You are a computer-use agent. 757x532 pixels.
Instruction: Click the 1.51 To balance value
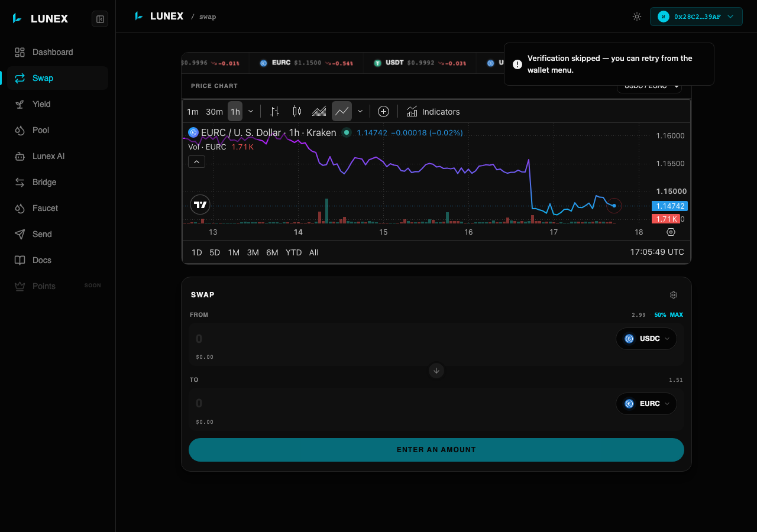point(676,380)
